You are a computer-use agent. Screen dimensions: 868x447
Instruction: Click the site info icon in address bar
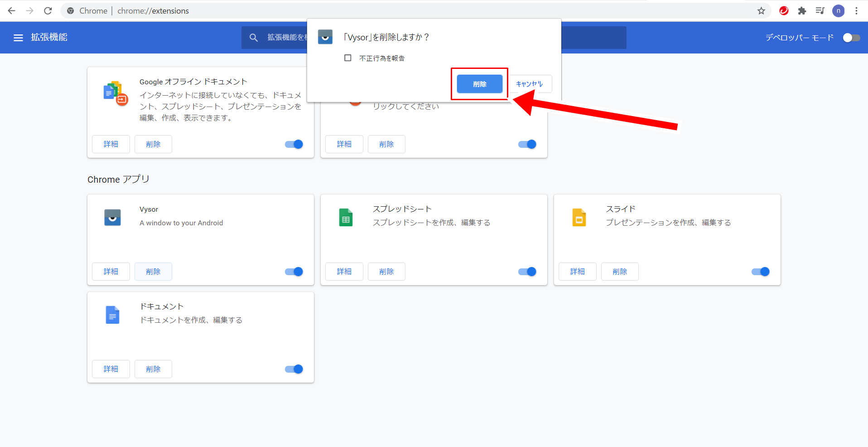coord(71,11)
